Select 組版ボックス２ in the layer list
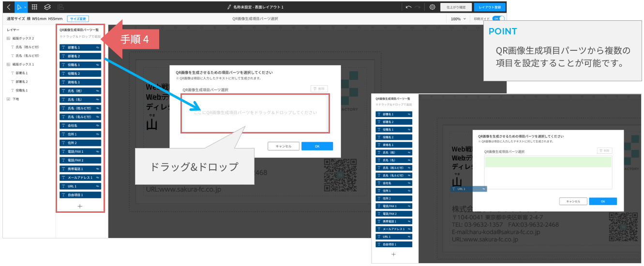The width and height of the screenshot is (644, 266). [x=23, y=38]
